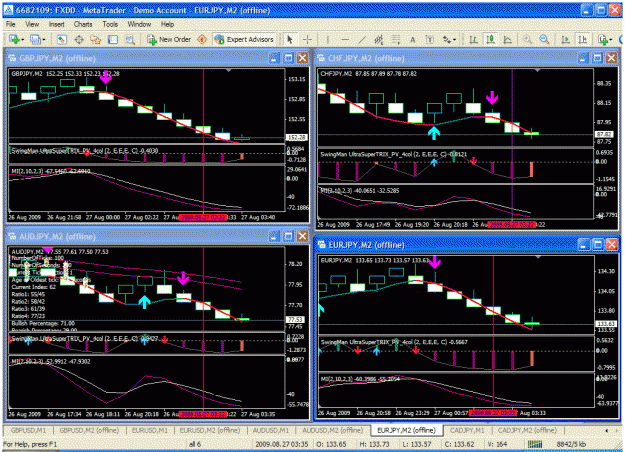Open the Profiles toolbar icon
The height and width of the screenshot is (452, 625).
[x=35, y=39]
